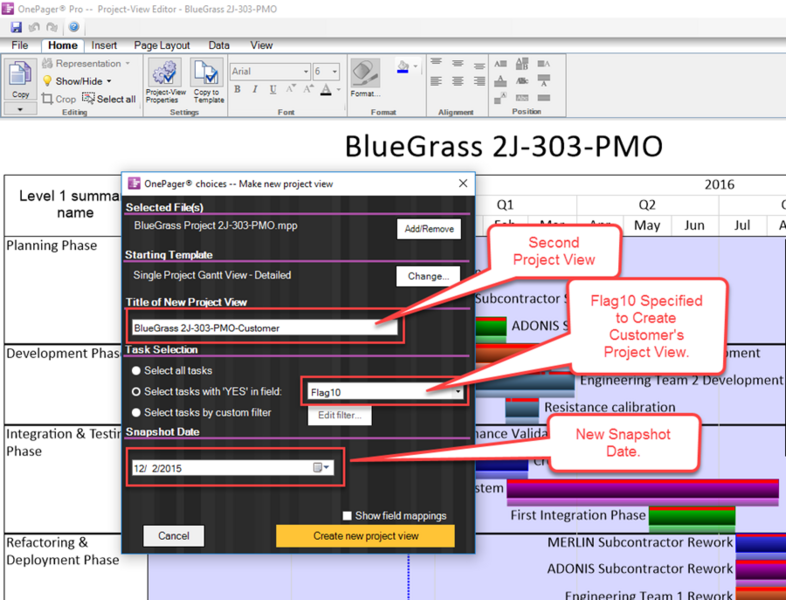Align text center in Alignment group
The width and height of the screenshot is (786, 600).
pyautogui.click(x=458, y=81)
